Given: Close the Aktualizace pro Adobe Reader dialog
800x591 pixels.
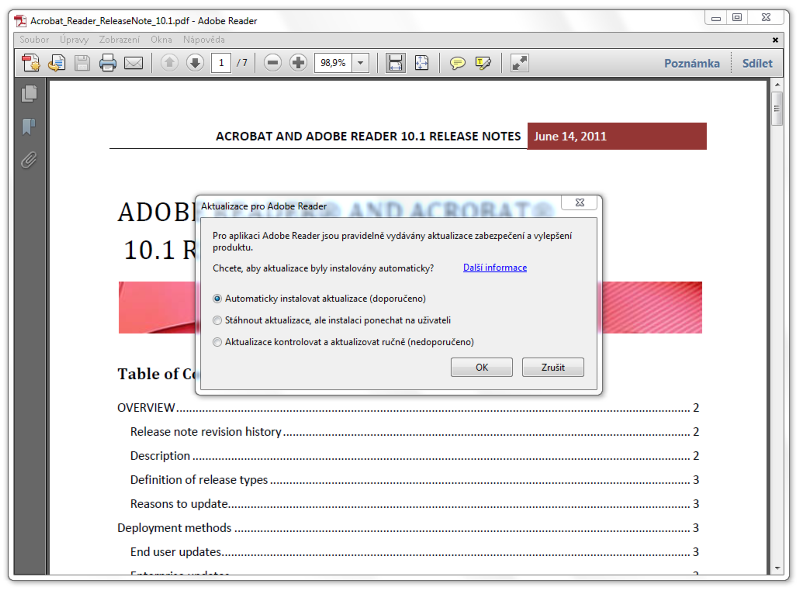Looking at the screenshot, I should click(580, 202).
